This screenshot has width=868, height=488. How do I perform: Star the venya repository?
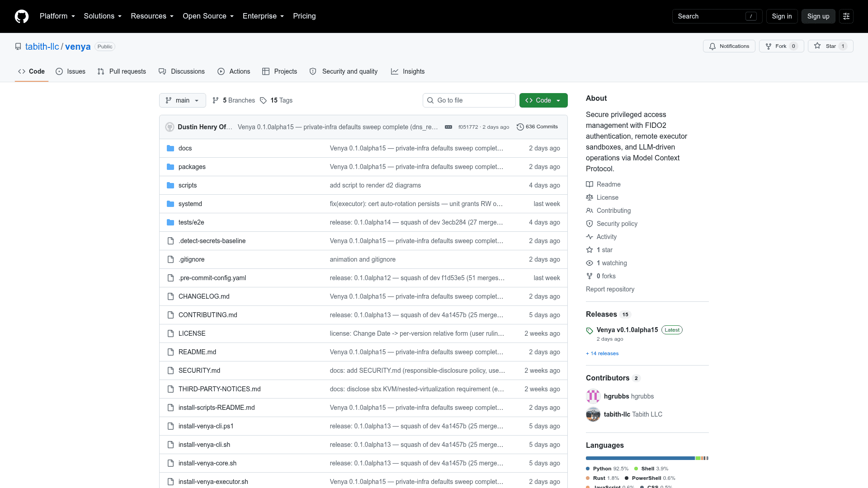click(830, 46)
